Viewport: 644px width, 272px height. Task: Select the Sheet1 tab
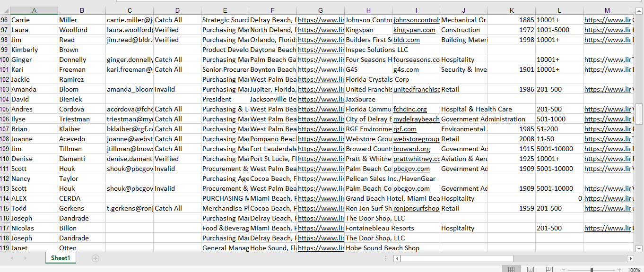pyautogui.click(x=60, y=258)
